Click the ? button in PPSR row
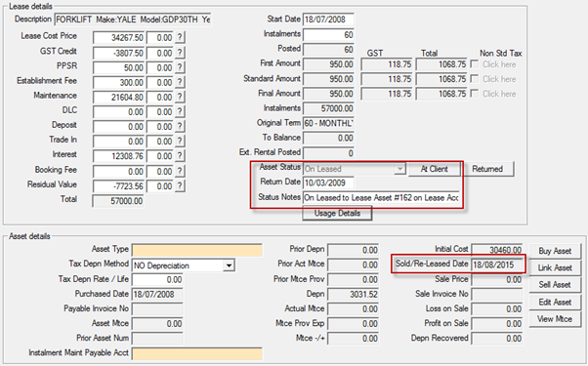 (181, 67)
